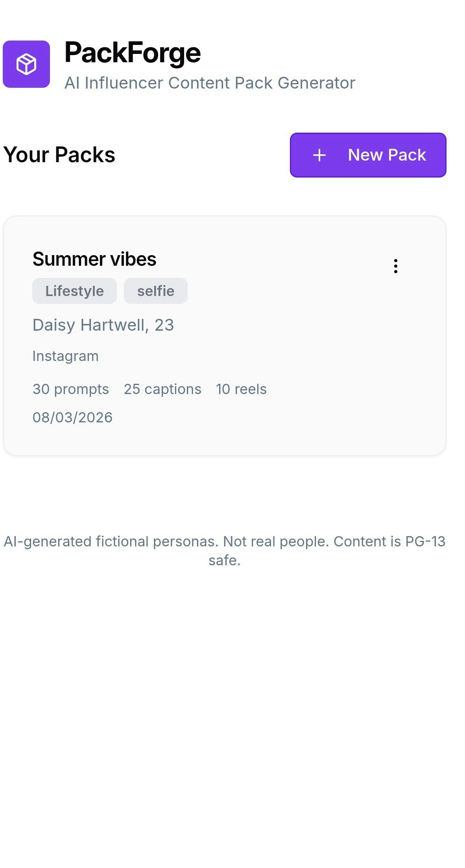Open the Summer vibes pack title

tap(94, 259)
